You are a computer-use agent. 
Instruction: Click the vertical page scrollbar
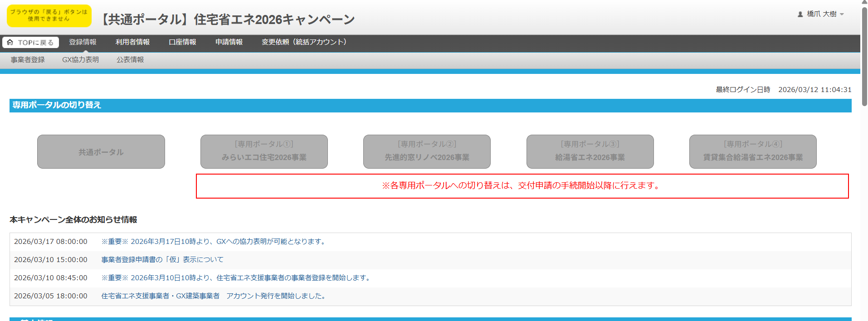(864, 54)
